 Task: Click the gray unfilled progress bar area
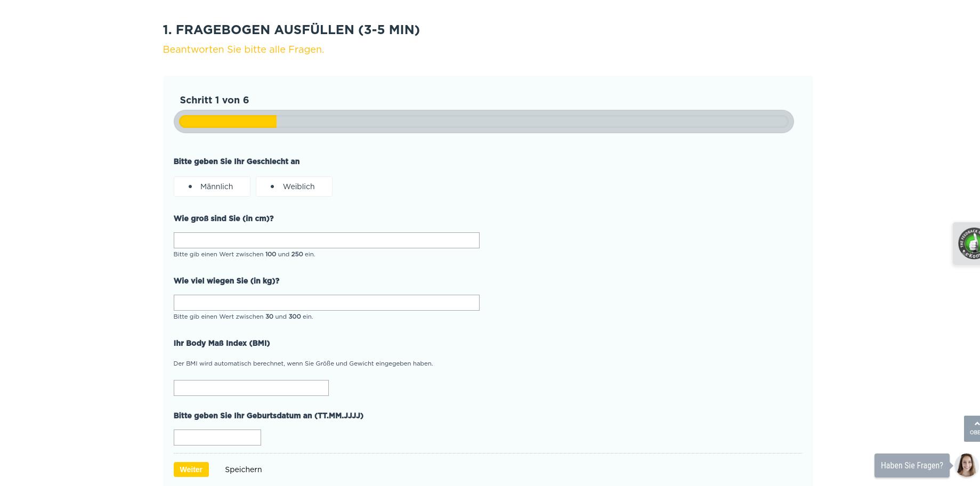click(531, 122)
